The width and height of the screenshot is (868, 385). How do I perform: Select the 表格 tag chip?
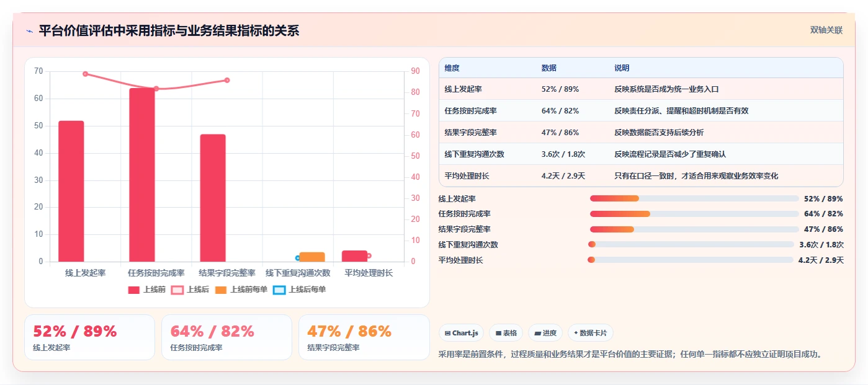point(506,333)
